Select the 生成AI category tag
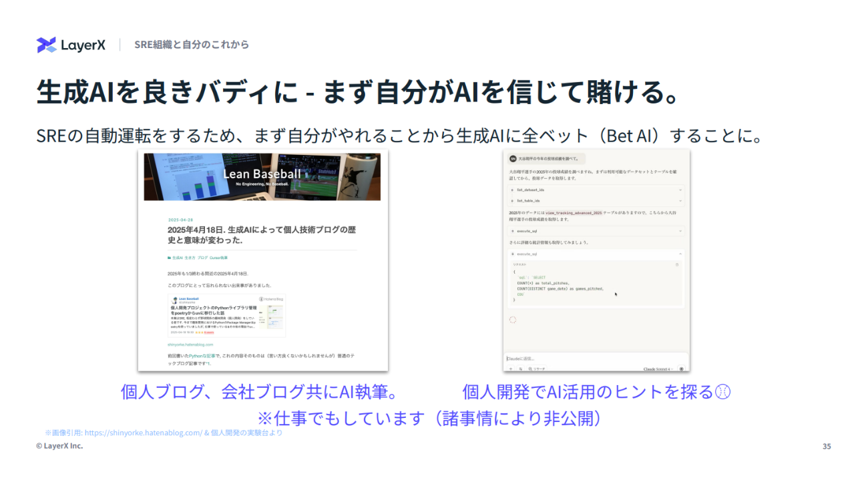The image size is (868, 488). [x=178, y=257]
